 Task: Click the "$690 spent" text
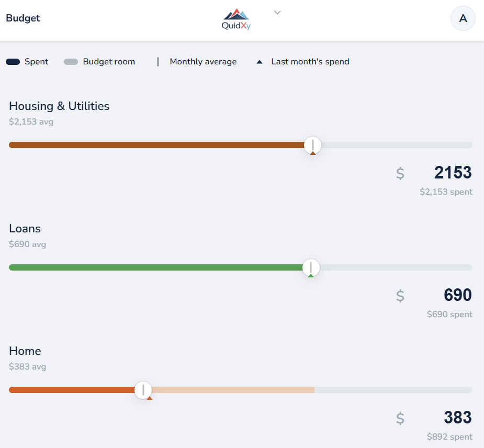[450, 315]
